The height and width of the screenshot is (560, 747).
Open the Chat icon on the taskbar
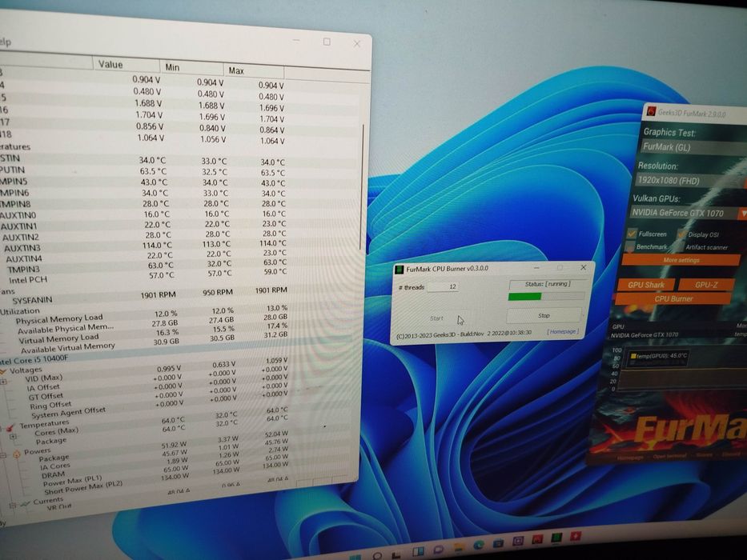pyautogui.click(x=438, y=550)
